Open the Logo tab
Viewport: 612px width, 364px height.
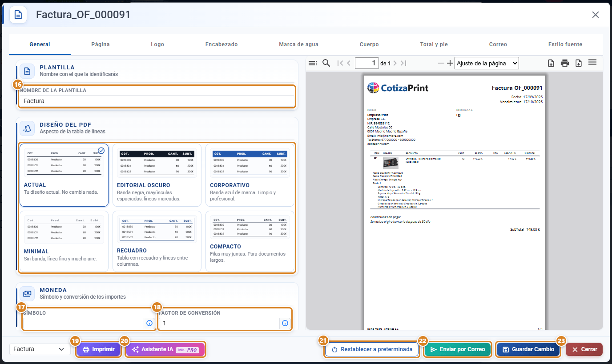pyautogui.click(x=157, y=44)
